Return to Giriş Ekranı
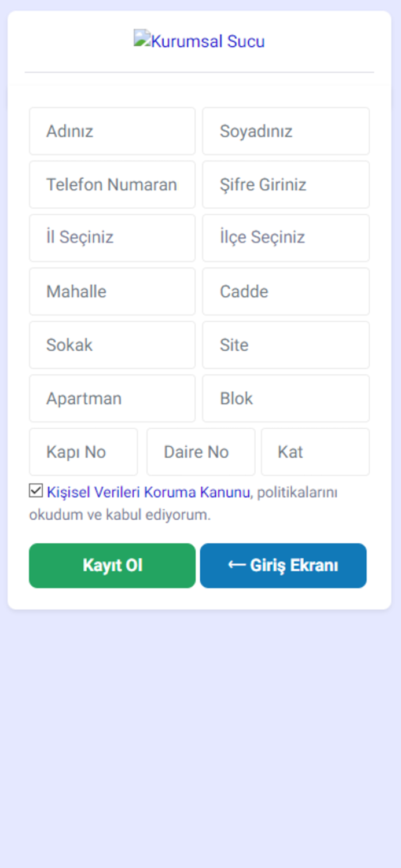Screen dimensions: 401x868 [x=283, y=565]
